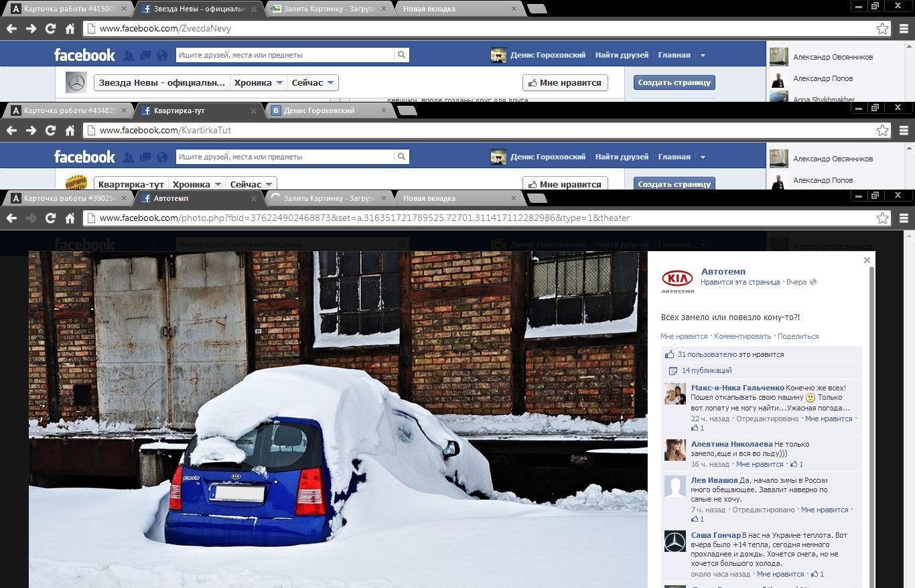915x588 pixels.
Task: Close the Автотемп photo viewer
Action: [x=867, y=260]
